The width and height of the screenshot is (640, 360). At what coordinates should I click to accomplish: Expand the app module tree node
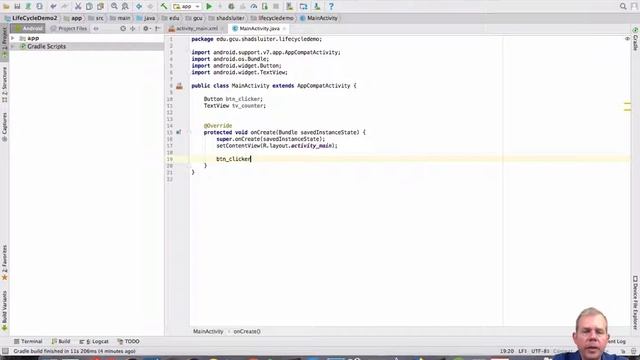click(x=13, y=38)
